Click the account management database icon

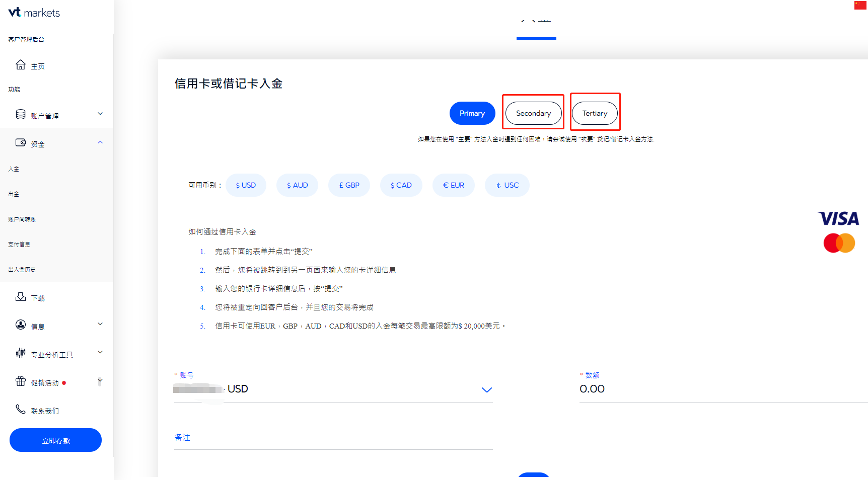pos(21,115)
